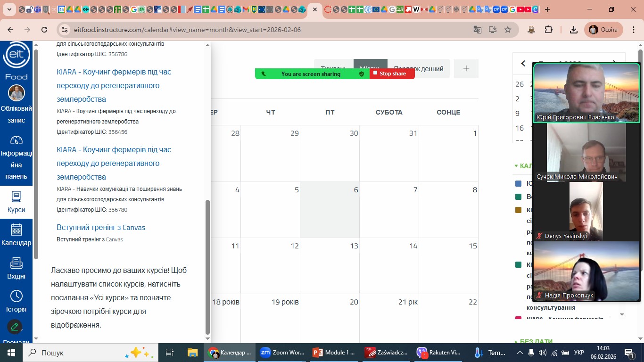Create new calendar event plus button

pos(466,69)
